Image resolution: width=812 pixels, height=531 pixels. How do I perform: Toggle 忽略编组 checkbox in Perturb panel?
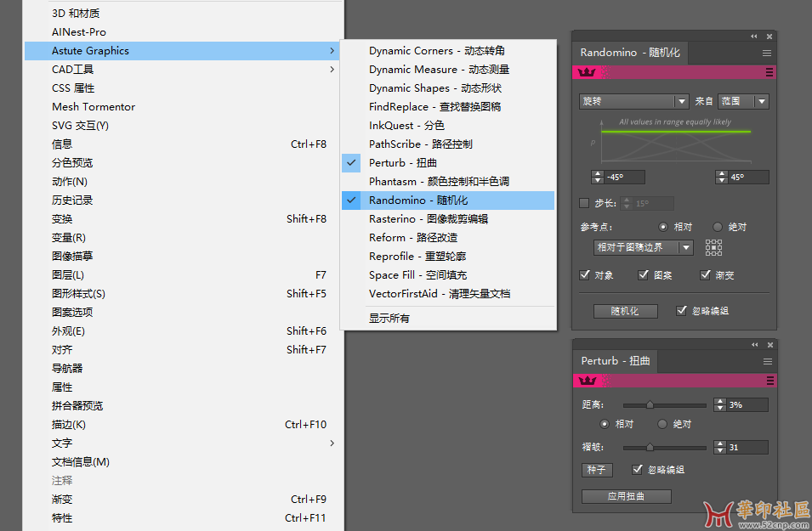coord(638,470)
